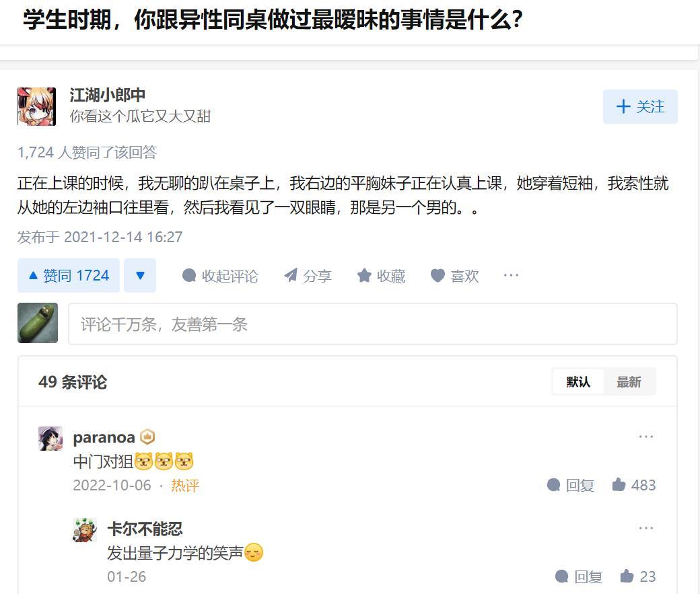Viewport: 700px width, 594px height.
Task: Upvote the answer with 赞同 1724
Action: (68, 275)
